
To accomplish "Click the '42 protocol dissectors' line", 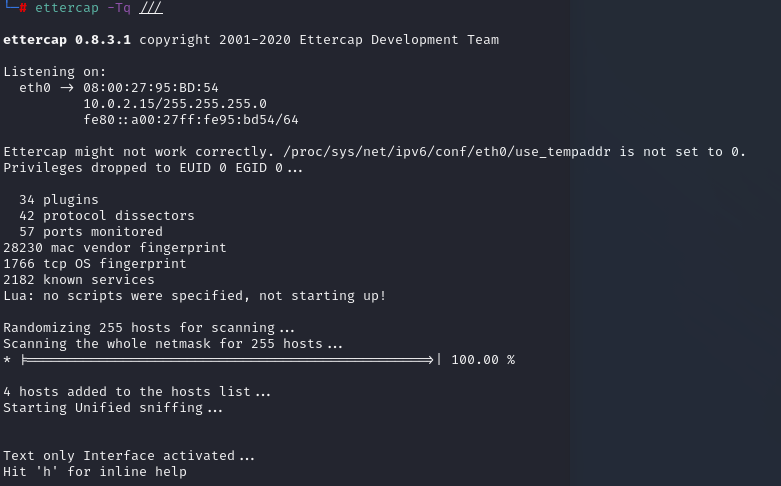I will coord(107,216).
